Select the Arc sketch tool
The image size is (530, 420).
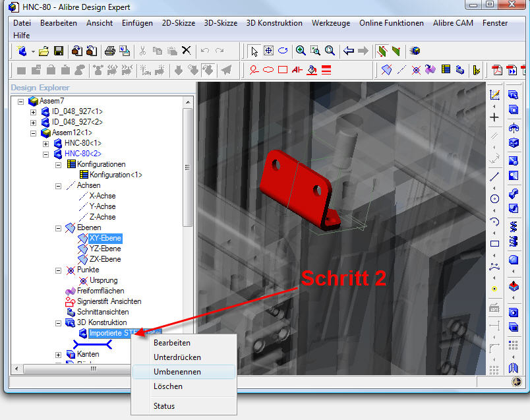coord(494,222)
